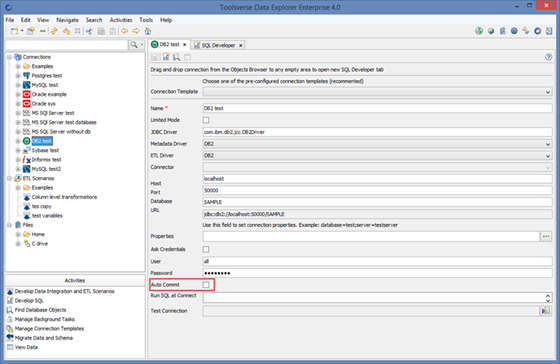Expand the Postgres test connection node

click(18, 76)
